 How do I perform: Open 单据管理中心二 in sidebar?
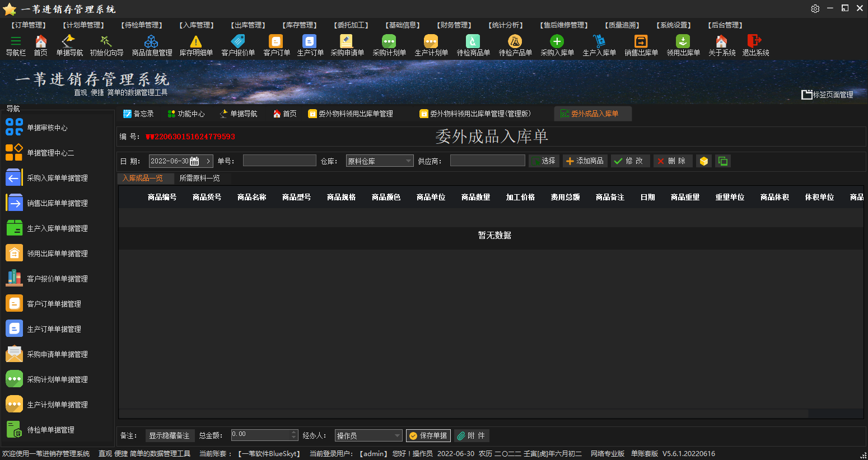tap(50, 153)
